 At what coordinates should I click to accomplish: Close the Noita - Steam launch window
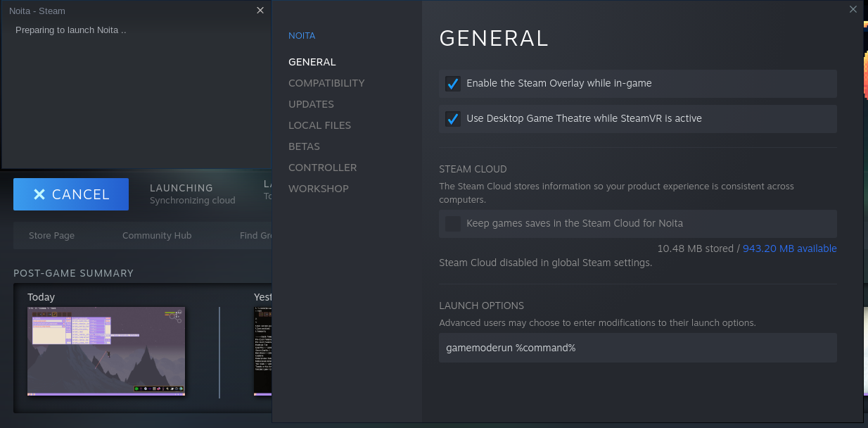(x=260, y=10)
